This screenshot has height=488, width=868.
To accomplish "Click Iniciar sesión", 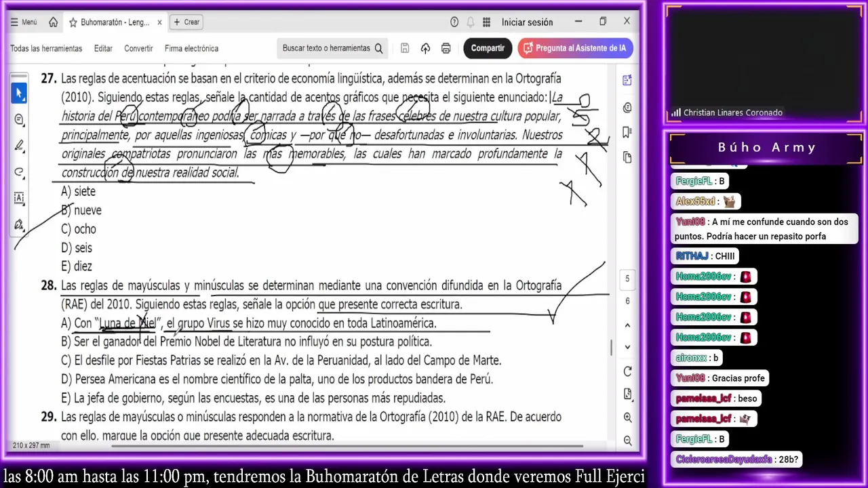I will [x=527, y=22].
